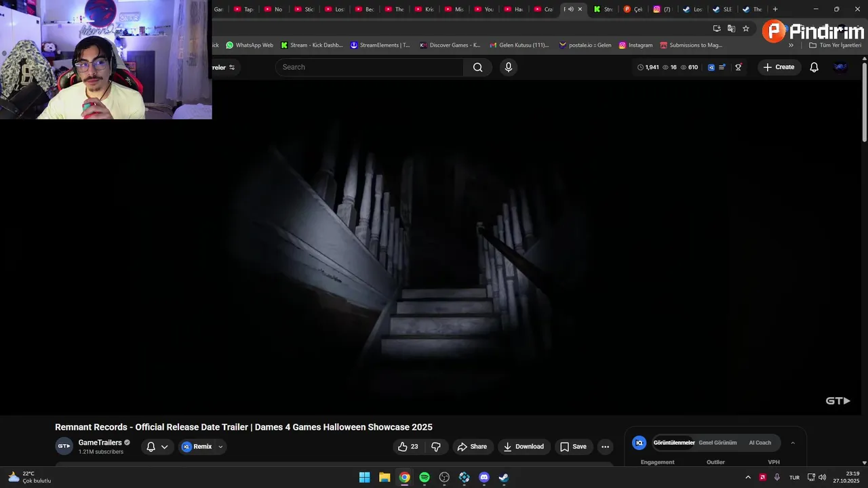Open Discord from the taskbar
The width and height of the screenshot is (868, 488).
[x=484, y=477]
